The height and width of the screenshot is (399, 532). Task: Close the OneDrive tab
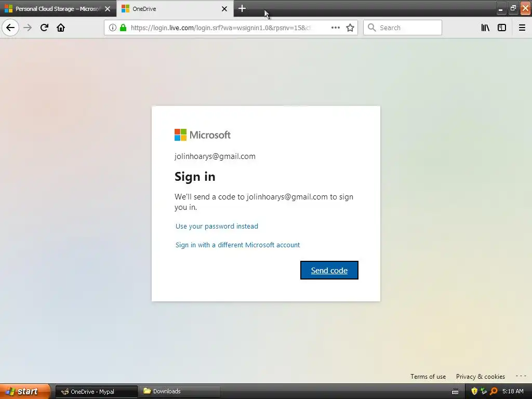pyautogui.click(x=224, y=9)
